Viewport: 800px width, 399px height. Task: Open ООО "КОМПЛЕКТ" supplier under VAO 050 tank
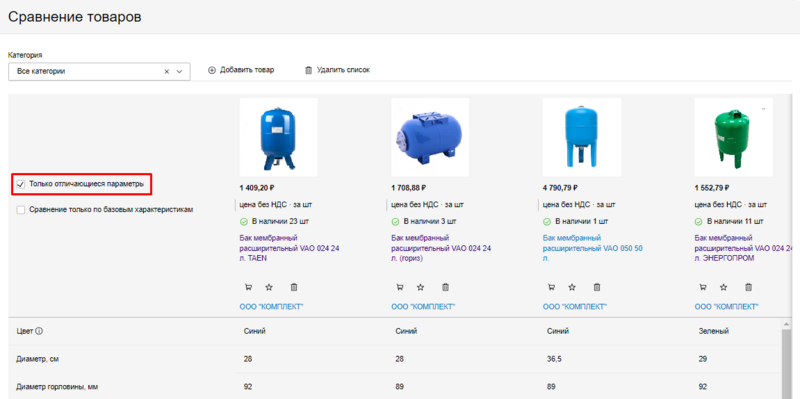(x=574, y=307)
